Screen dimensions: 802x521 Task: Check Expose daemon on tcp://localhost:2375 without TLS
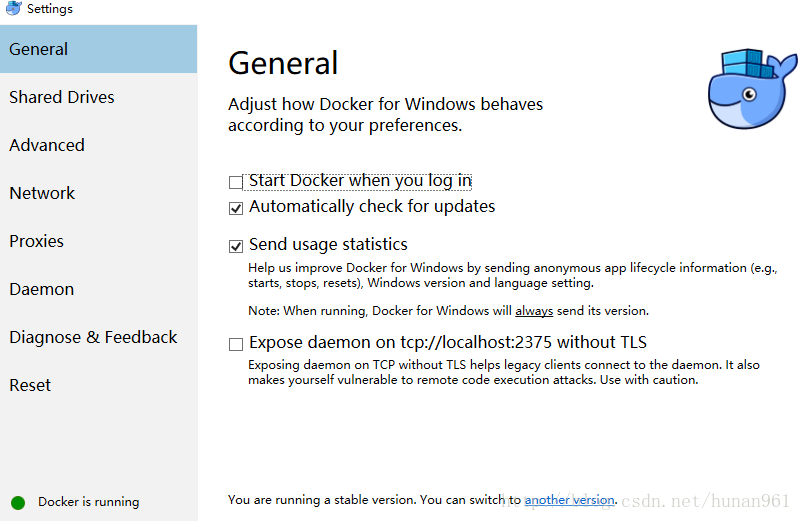point(236,344)
